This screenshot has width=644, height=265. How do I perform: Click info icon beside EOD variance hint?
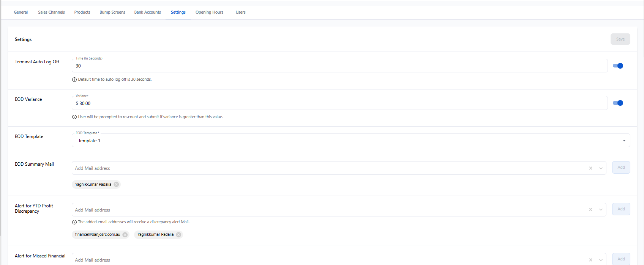tap(74, 117)
